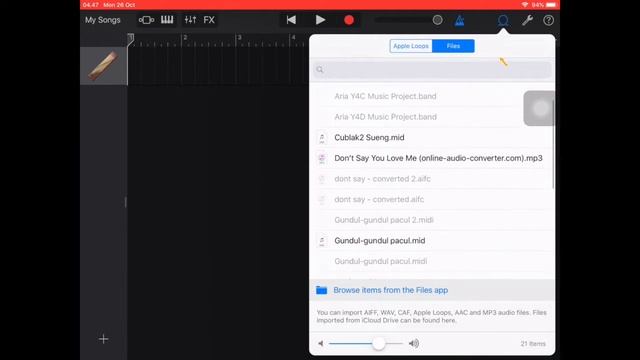This screenshot has width=640, height=360.
Task: Click the loud volume speaker icon
Action: (x=414, y=344)
